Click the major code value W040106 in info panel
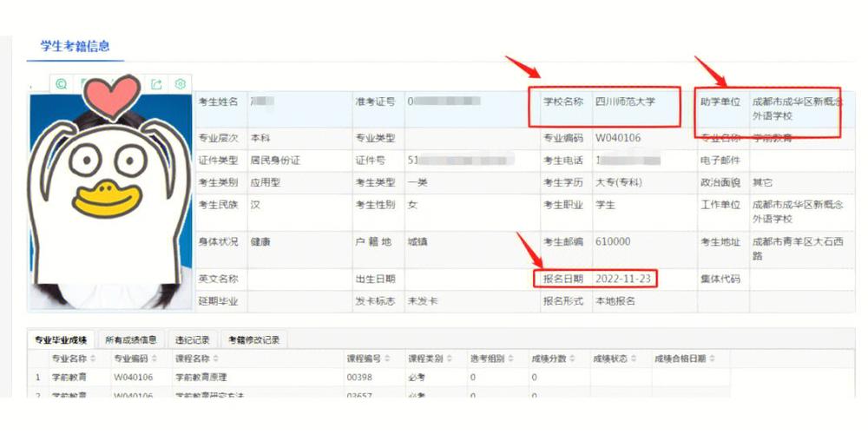 click(618, 138)
